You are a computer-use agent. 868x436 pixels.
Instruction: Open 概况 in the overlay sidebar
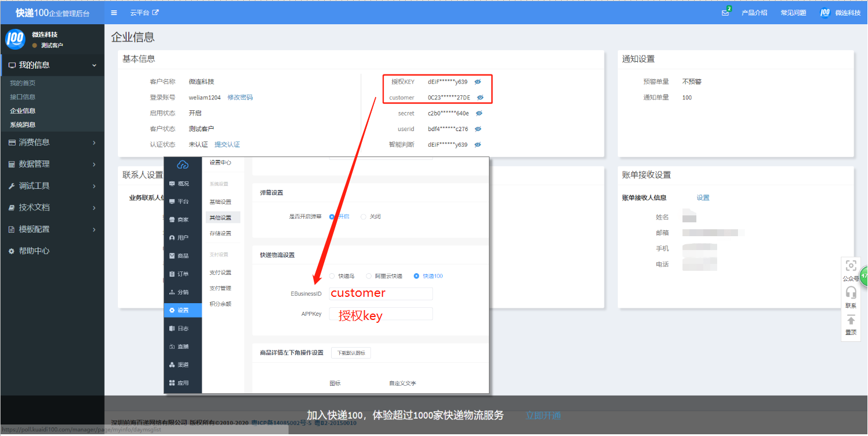183,184
